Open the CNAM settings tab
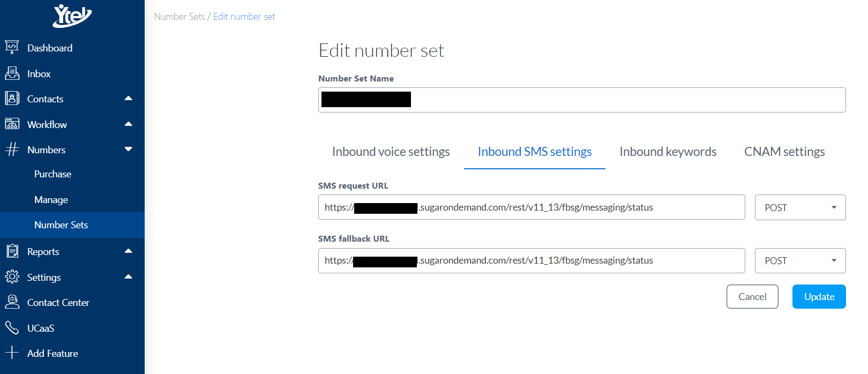Screen dimensions: 868x374 pos(784,152)
